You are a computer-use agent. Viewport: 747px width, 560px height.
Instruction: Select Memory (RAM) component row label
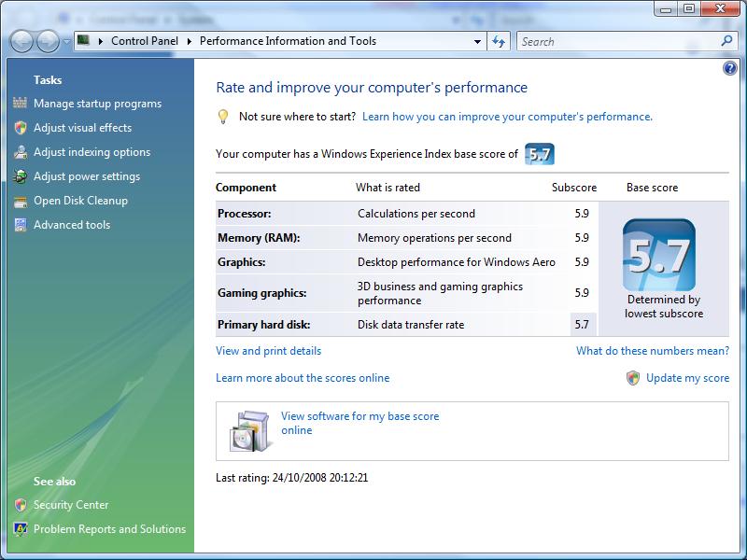click(x=259, y=238)
